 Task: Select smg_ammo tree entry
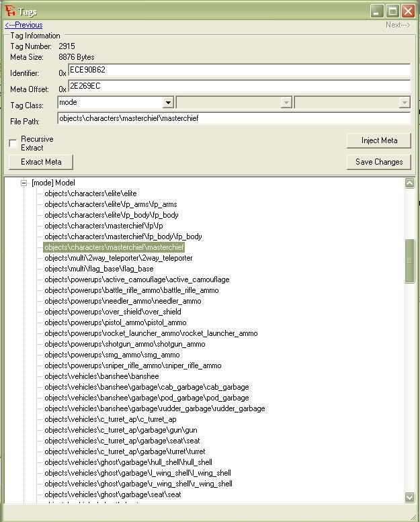coord(112,355)
